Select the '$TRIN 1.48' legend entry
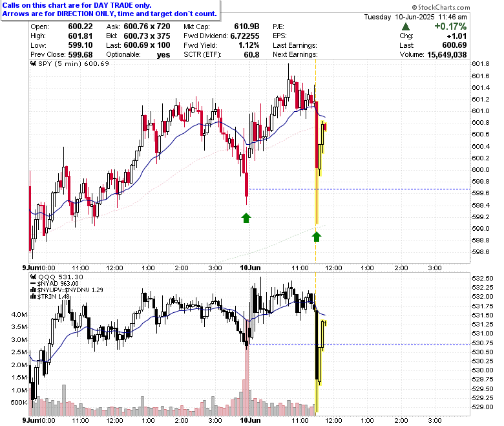504x426 pixels. 54,297
